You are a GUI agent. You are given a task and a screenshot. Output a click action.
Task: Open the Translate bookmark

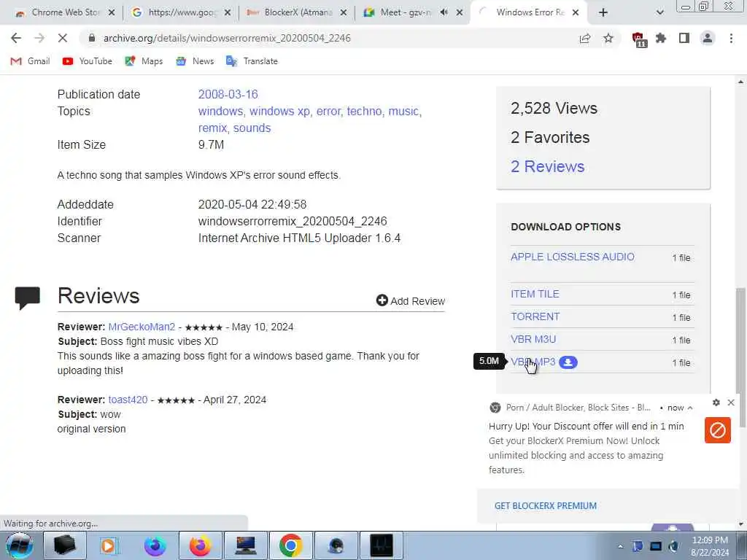(252, 61)
